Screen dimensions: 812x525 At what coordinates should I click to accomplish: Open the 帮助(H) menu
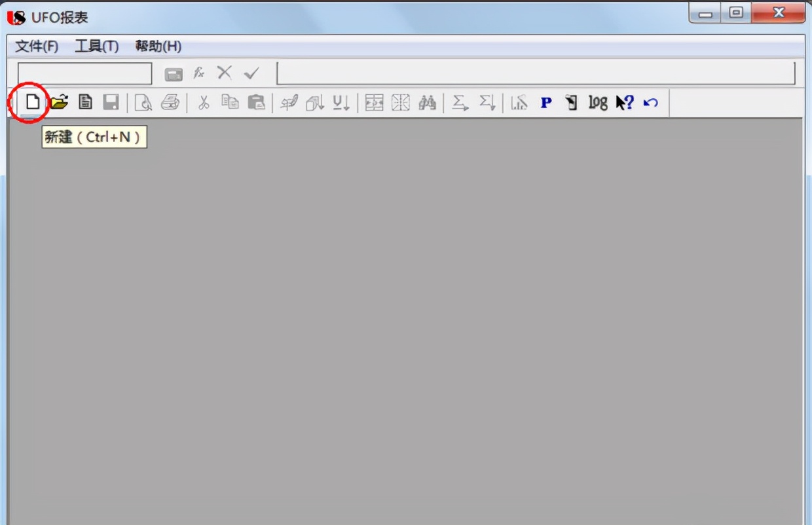pyautogui.click(x=158, y=46)
